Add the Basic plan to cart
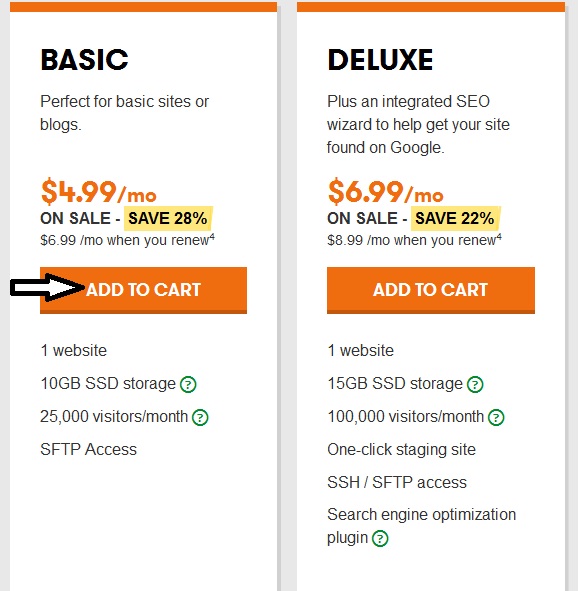Screen dimensions: 578x591 tap(144, 290)
